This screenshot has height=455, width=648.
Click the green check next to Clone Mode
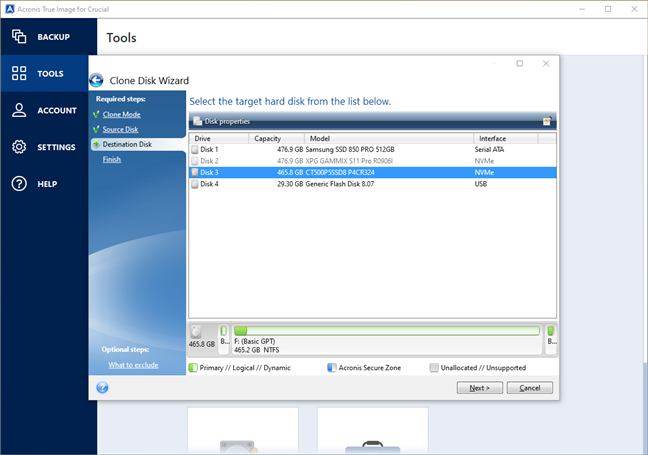96,114
